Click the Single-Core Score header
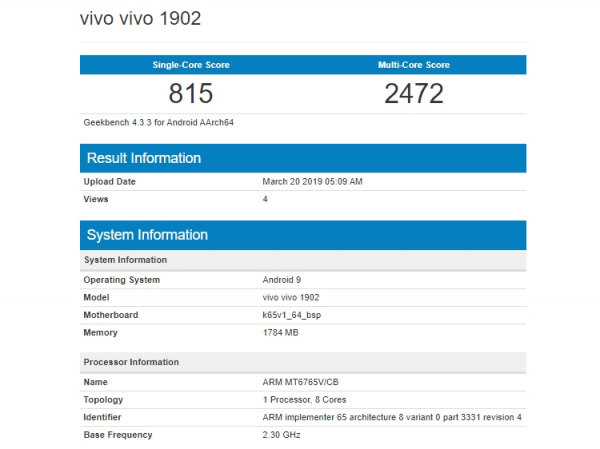Image resolution: width=600 pixels, height=449 pixels. tap(191, 65)
